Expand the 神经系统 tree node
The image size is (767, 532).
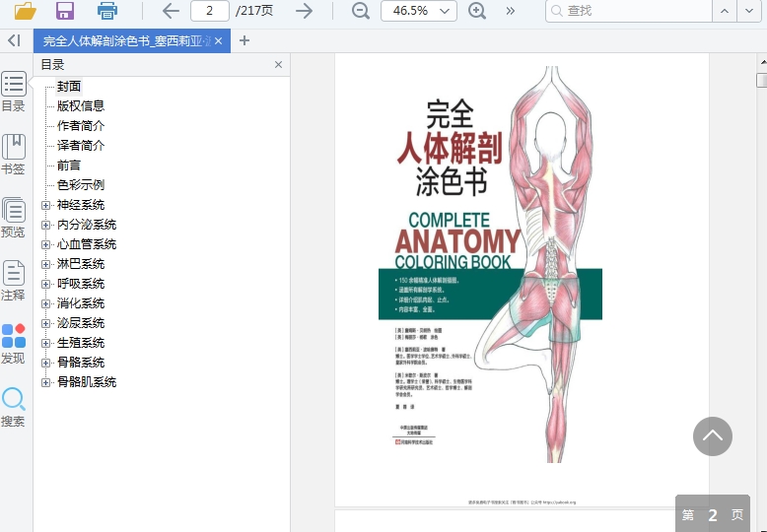45,205
